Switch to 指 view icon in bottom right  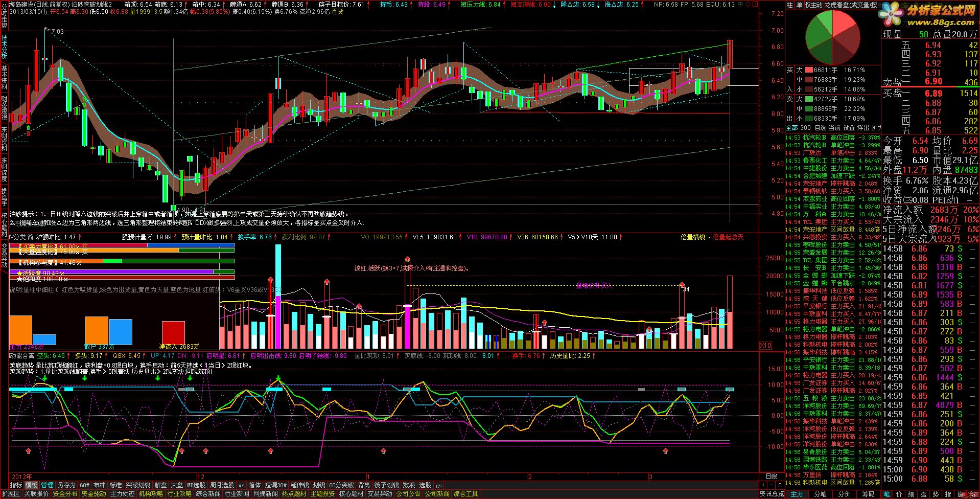948,494
